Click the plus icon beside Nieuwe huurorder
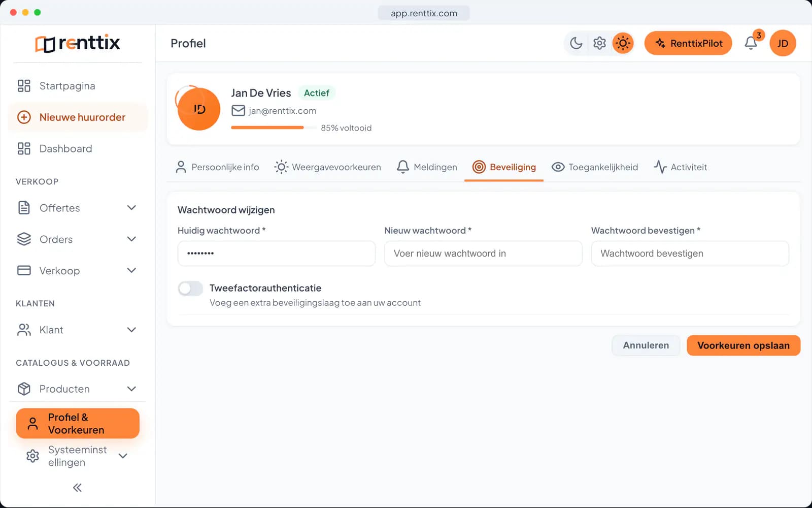Screen dimensions: 812x508 (x=24, y=117)
